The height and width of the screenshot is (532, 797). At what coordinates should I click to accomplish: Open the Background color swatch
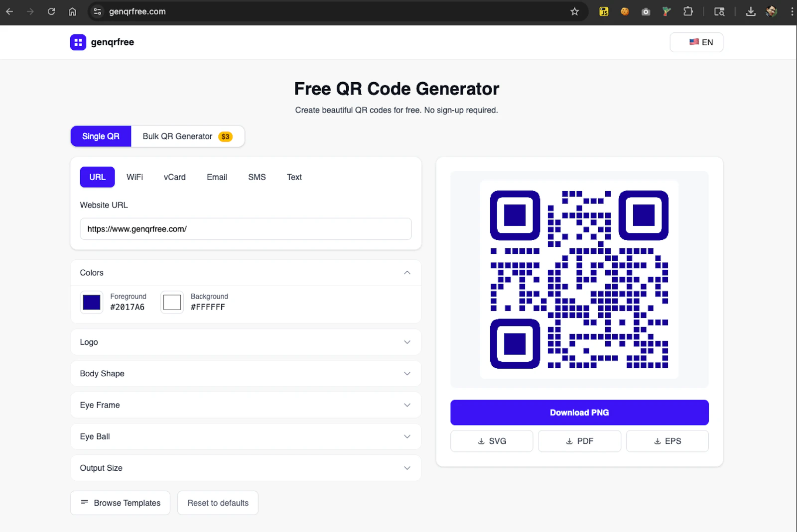[172, 302]
